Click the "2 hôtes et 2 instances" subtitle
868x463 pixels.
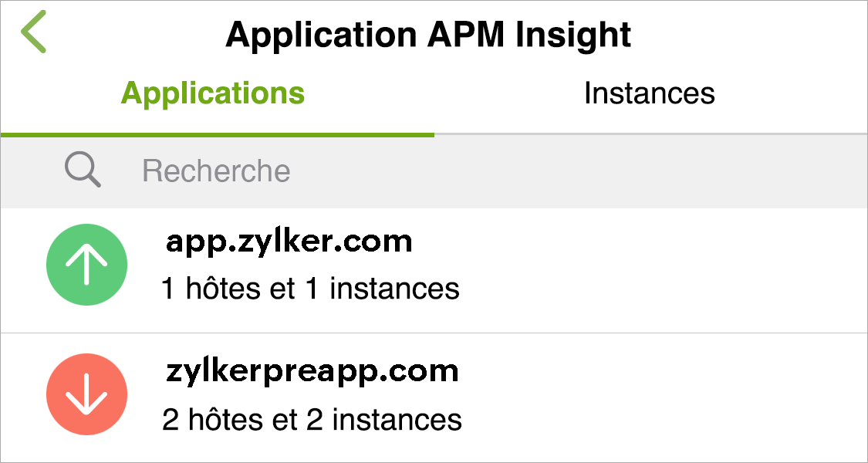point(312,420)
